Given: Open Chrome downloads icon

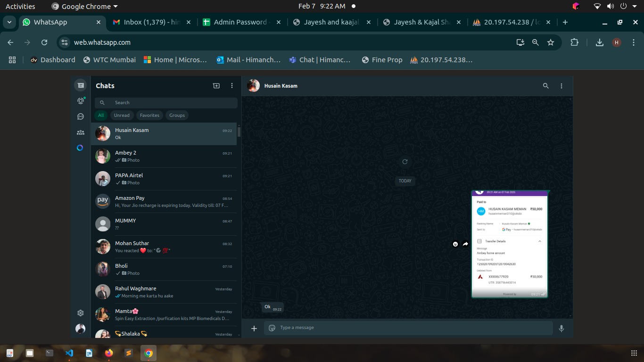Looking at the screenshot, I should click(600, 42).
